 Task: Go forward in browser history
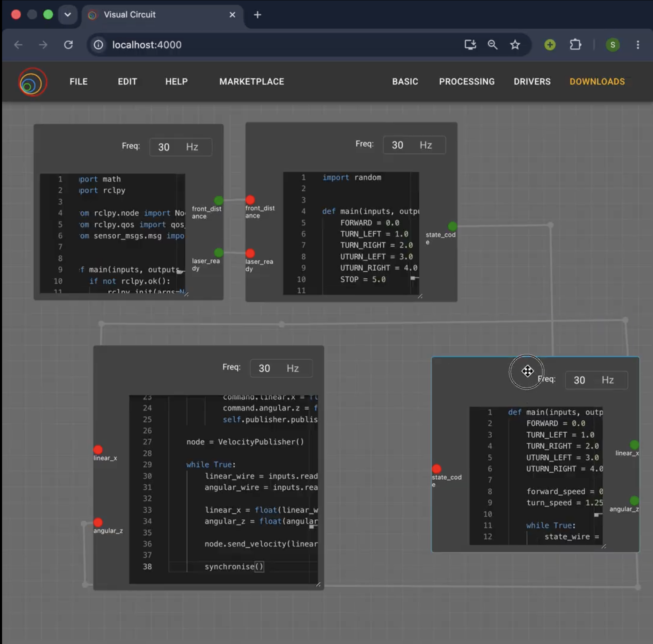pyautogui.click(x=43, y=45)
